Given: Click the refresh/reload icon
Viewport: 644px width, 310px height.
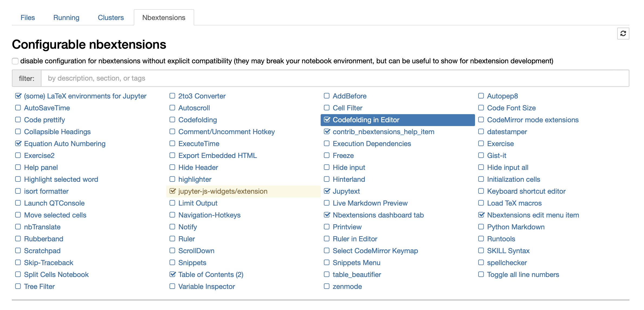Looking at the screenshot, I should click(x=623, y=34).
